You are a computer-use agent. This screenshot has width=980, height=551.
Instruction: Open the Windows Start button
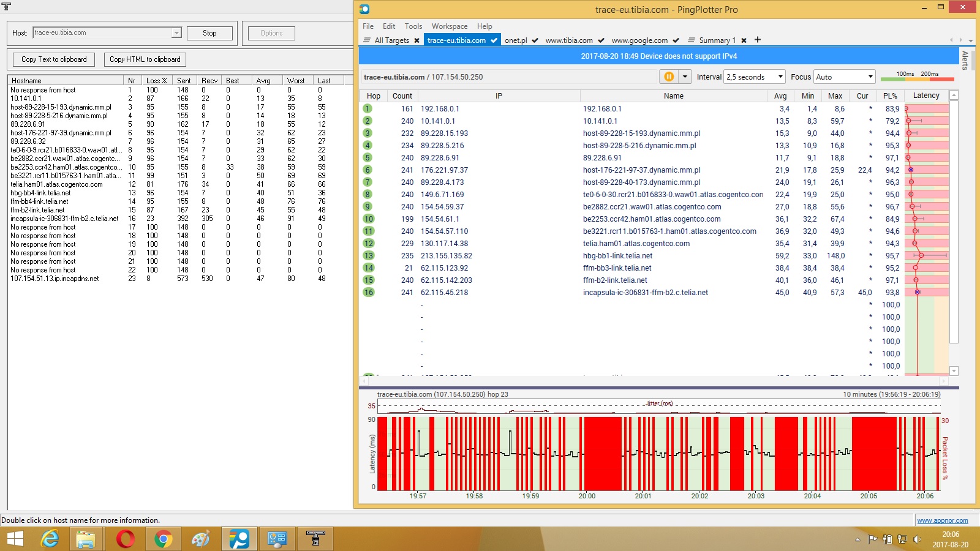click(15, 539)
